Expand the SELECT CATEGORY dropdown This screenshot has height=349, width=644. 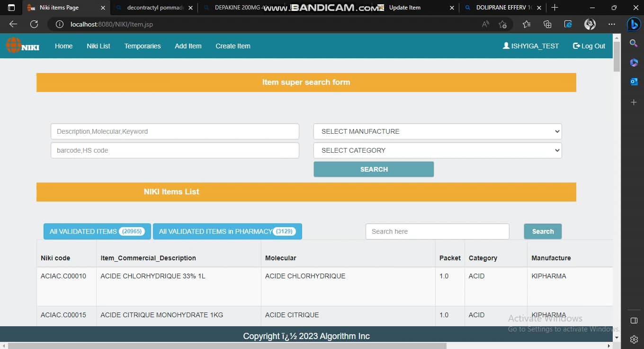(x=438, y=150)
